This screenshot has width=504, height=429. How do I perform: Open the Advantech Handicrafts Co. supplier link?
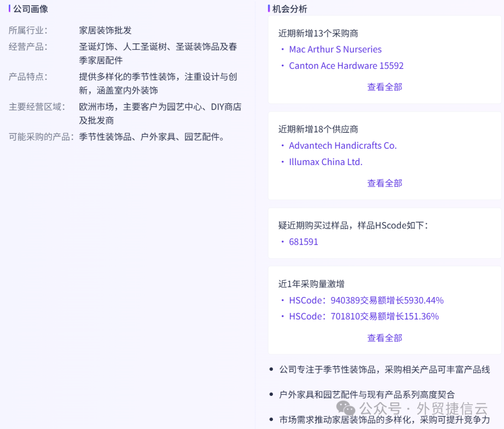[343, 145]
